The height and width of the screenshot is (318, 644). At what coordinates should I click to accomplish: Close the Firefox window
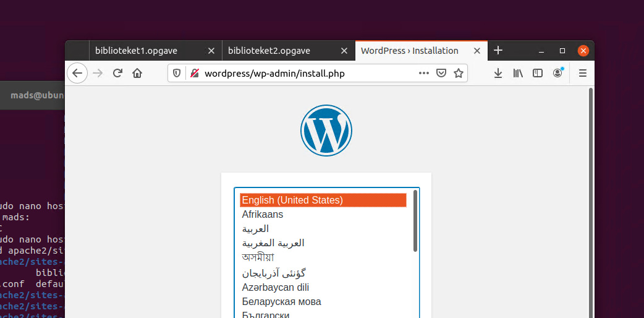tap(583, 51)
